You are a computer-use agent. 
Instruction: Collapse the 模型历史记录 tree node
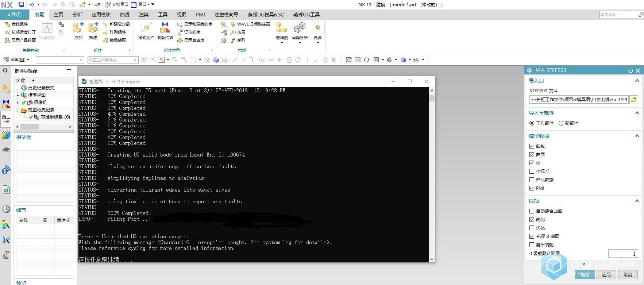[18, 110]
